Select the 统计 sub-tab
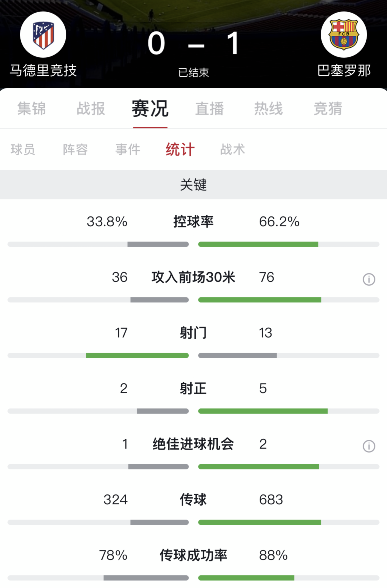Image resolution: width=387 pixels, height=588 pixels. (180, 150)
